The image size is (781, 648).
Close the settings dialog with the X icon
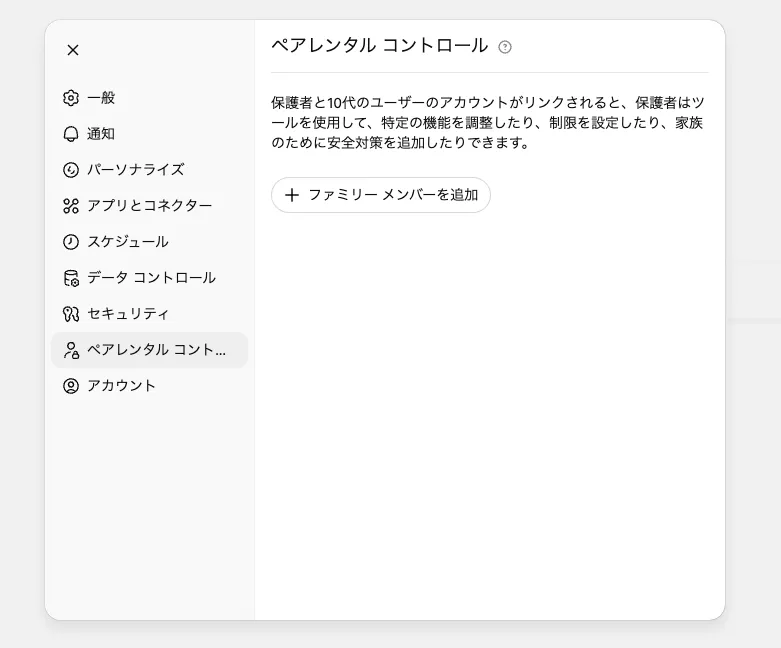pos(73,50)
